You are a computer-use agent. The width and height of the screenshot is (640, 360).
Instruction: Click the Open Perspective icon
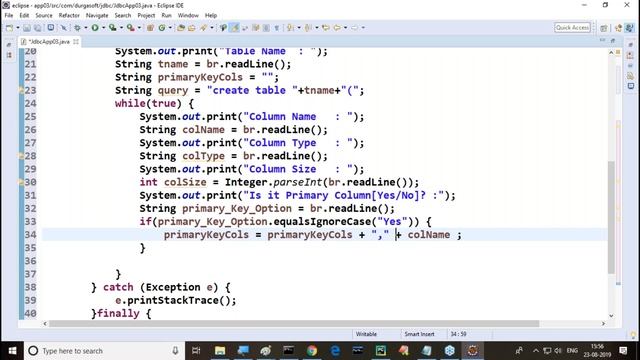point(604,28)
